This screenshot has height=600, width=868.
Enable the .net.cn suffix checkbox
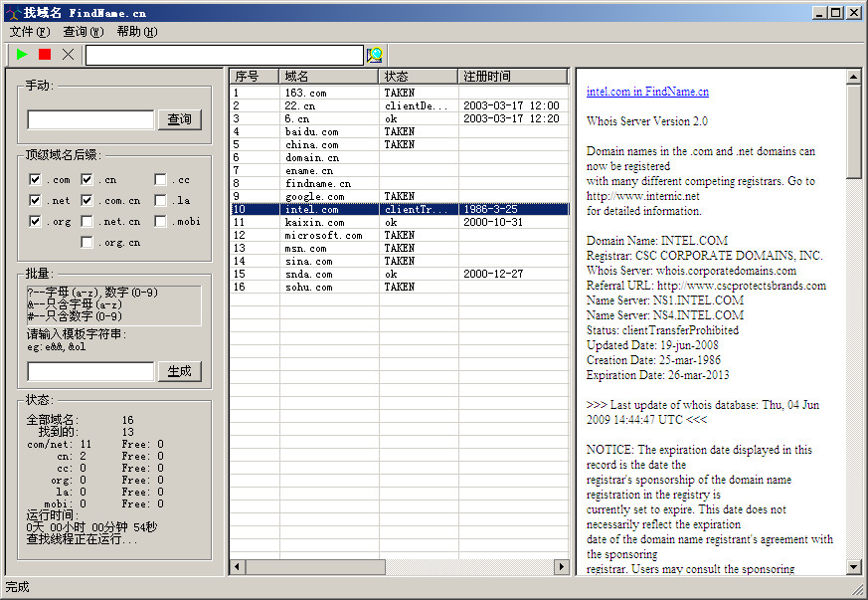point(87,221)
